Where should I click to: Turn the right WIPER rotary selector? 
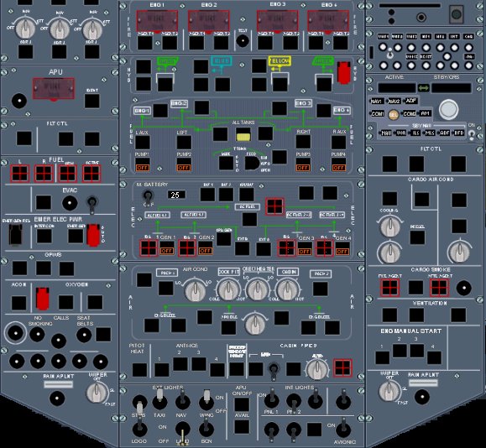pos(390,391)
